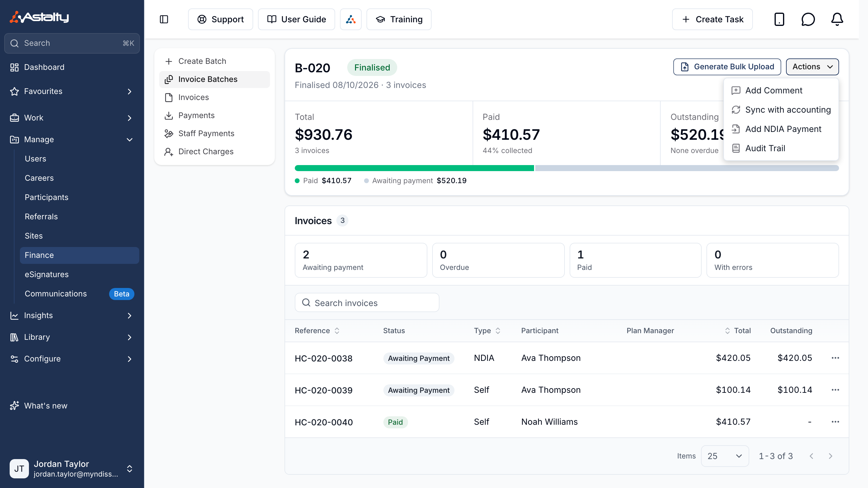868x488 pixels.
Task: Open User Guide
Action: (296, 19)
